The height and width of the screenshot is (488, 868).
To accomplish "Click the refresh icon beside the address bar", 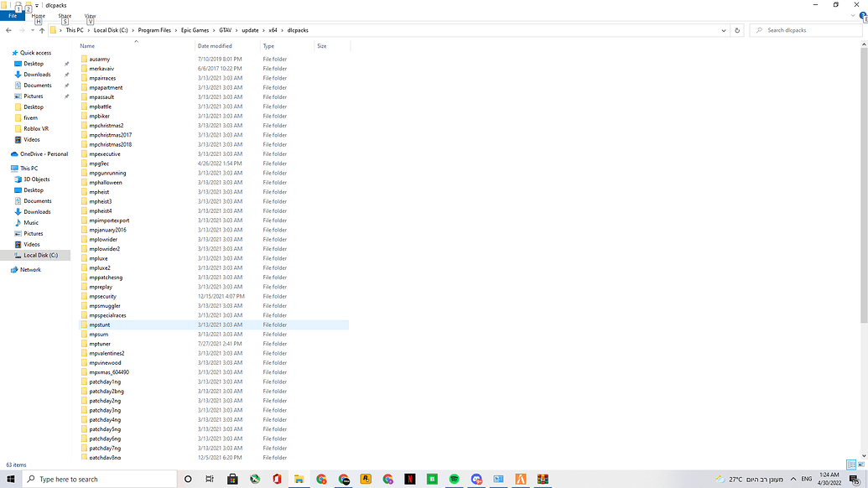I will [736, 30].
